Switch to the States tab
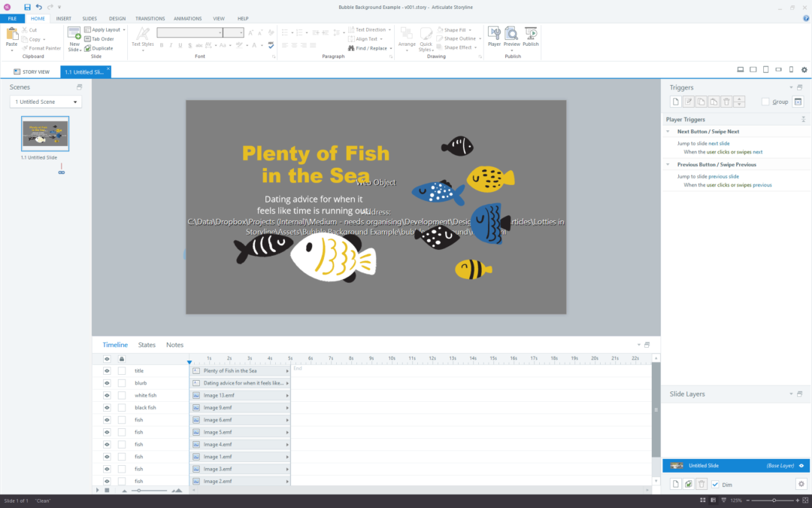 (147, 345)
